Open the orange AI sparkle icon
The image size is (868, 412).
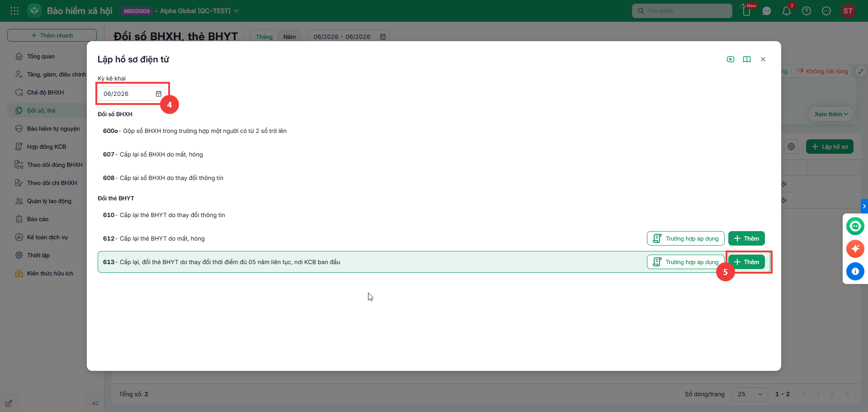pos(855,248)
